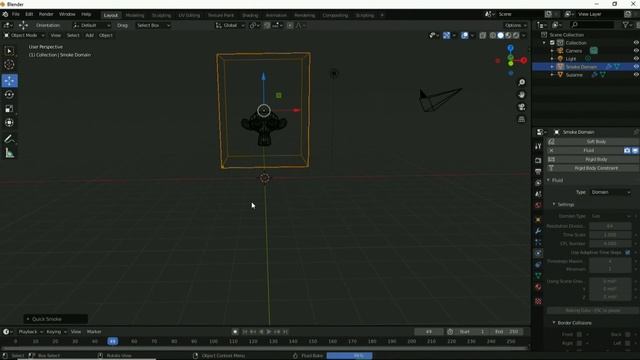Open the Material properties tab
The height and width of the screenshot is (360, 640).
tap(538, 287)
